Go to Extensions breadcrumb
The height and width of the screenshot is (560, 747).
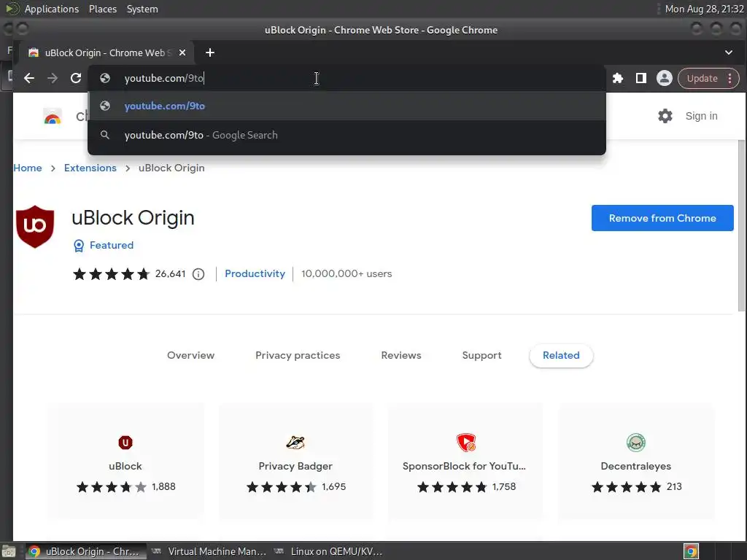coord(90,168)
